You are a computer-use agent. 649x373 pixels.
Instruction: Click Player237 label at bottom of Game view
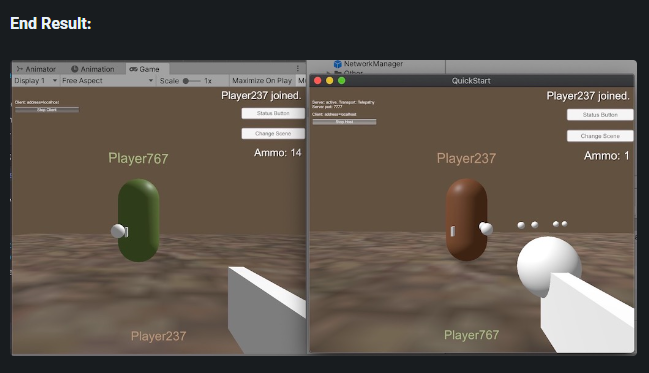tap(159, 336)
